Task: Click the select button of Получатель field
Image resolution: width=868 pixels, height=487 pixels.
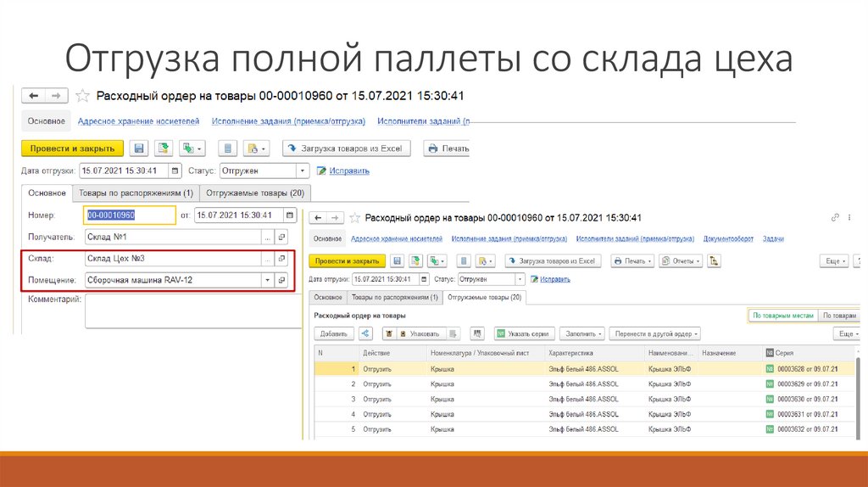Action: pos(267,237)
